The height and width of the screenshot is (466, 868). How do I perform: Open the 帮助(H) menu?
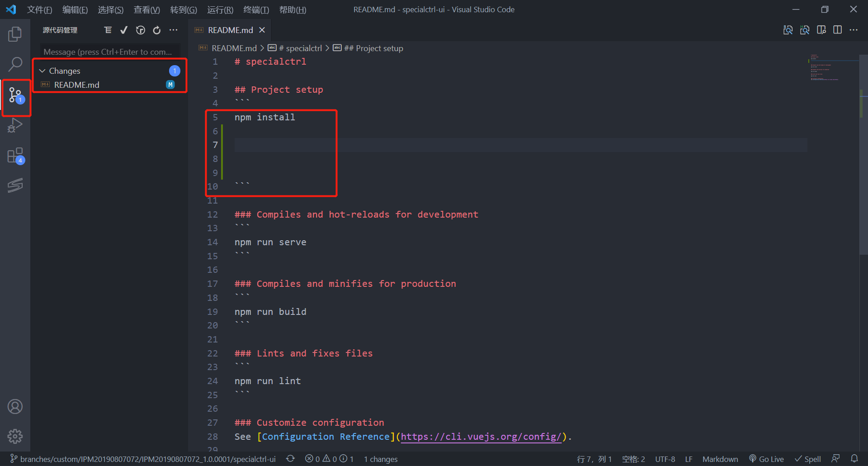point(293,10)
